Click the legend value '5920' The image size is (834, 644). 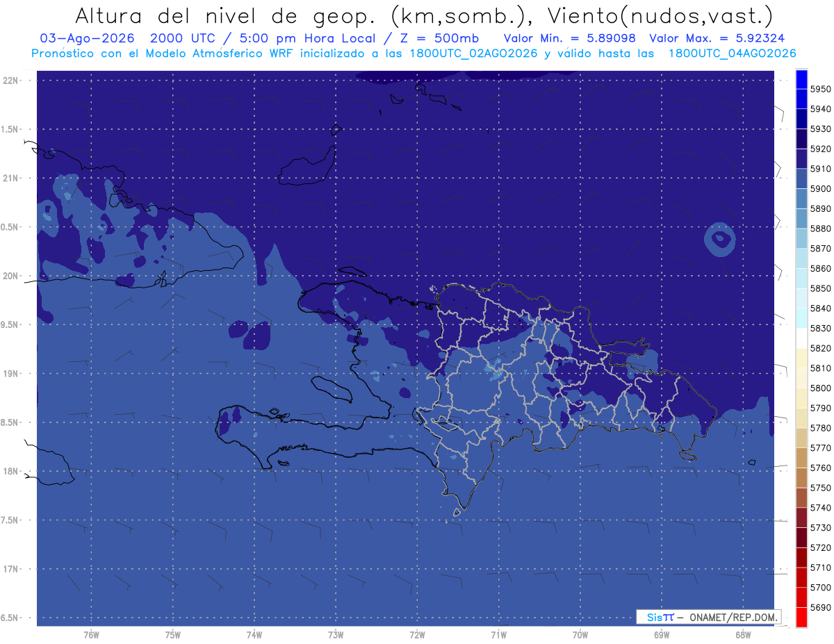click(x=820, y=149)
